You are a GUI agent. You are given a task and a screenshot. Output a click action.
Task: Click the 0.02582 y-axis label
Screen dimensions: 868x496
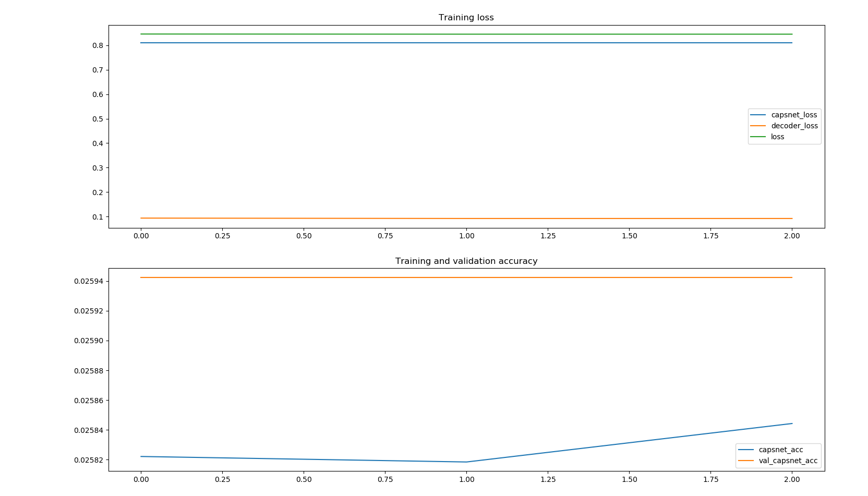89,460
